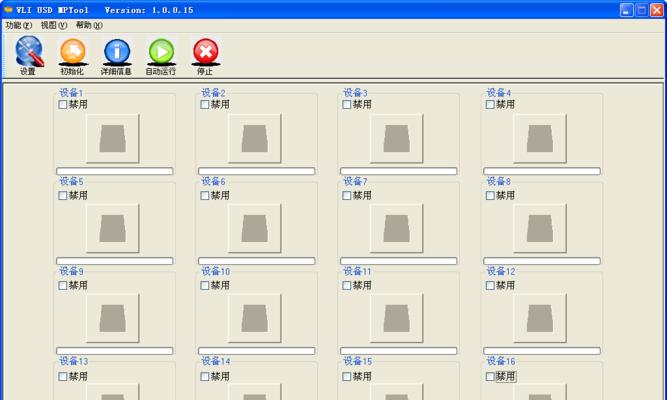The width and height of the screenshot is (667, 400).
Task: Click the 设备6 device slot icon
Action: (255, 228)
